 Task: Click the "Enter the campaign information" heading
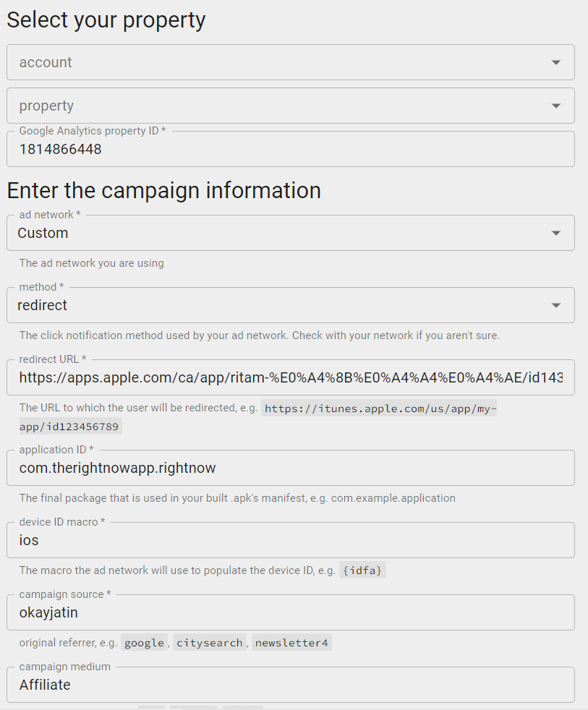(164, 190)
